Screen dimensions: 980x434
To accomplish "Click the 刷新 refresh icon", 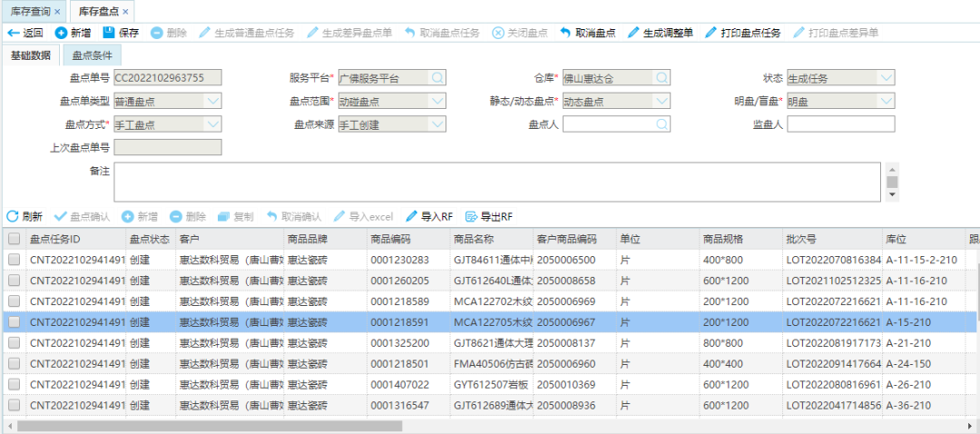I will (x=13, y=216).
